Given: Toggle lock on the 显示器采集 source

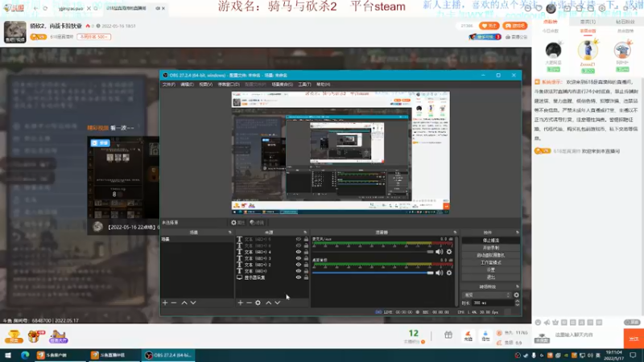Looking at the screenshot, I should click(306, 278).
